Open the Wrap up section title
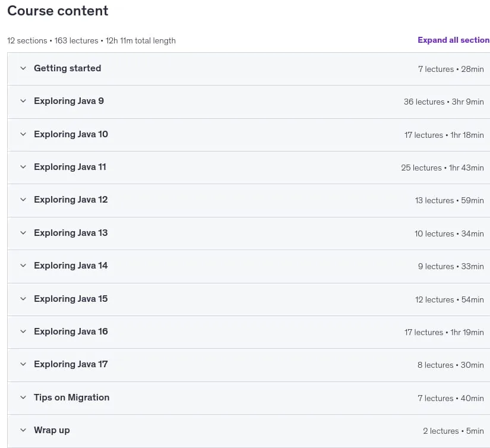Viewport: 490px width, 448px height. point(52,430)
